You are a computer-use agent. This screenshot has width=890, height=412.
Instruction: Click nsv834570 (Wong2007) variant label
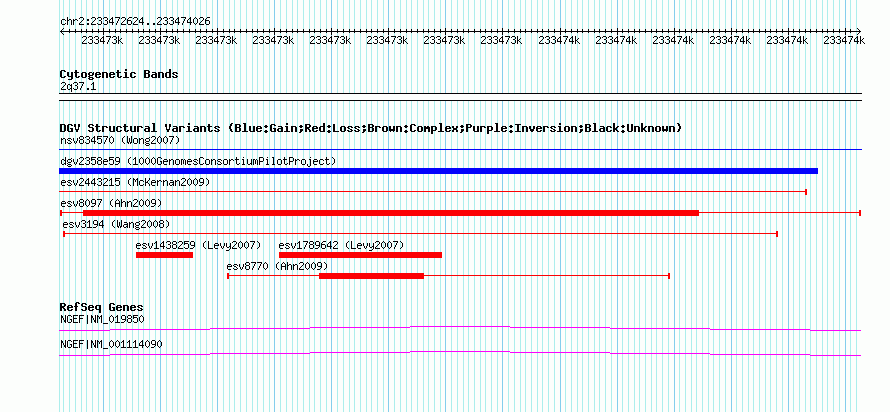120,140
